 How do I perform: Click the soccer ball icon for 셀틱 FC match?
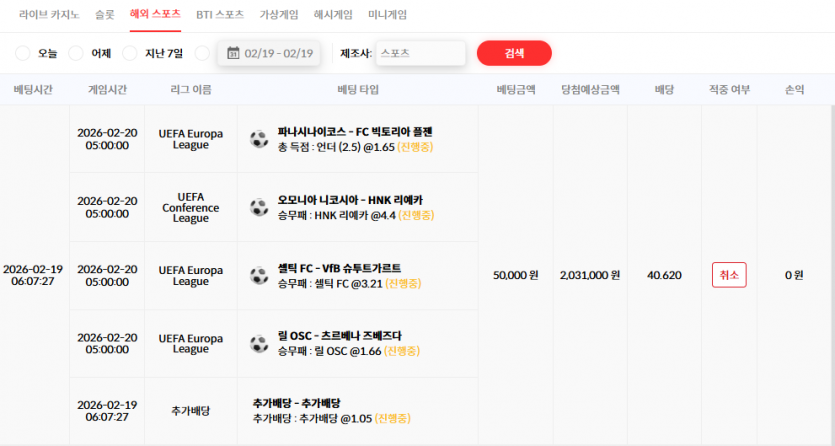pos(259,275)
